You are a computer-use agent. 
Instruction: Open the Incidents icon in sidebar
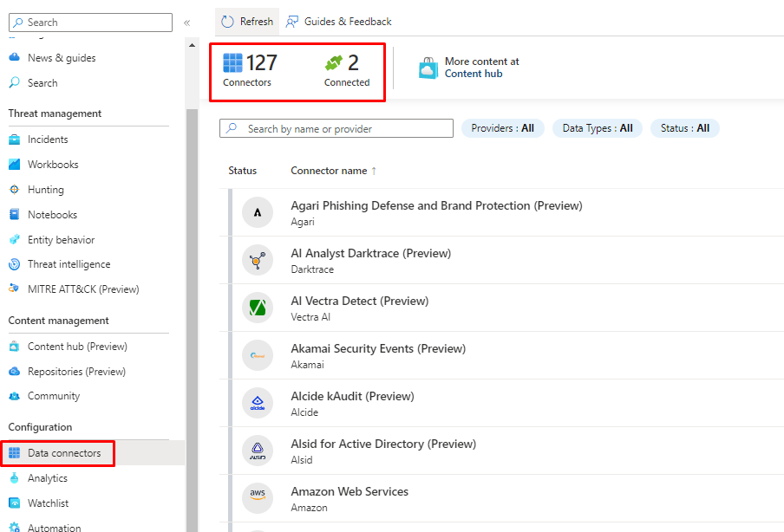pos(14,139)
